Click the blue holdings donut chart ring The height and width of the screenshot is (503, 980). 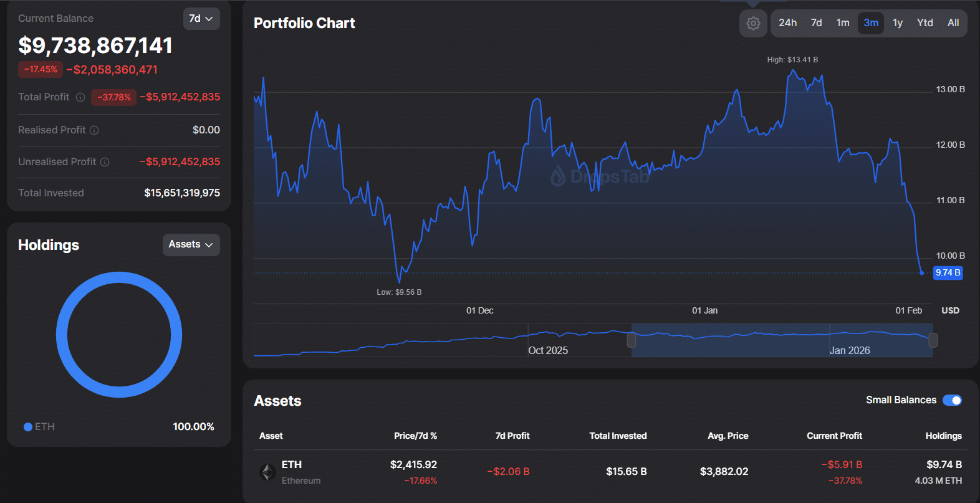119,277
